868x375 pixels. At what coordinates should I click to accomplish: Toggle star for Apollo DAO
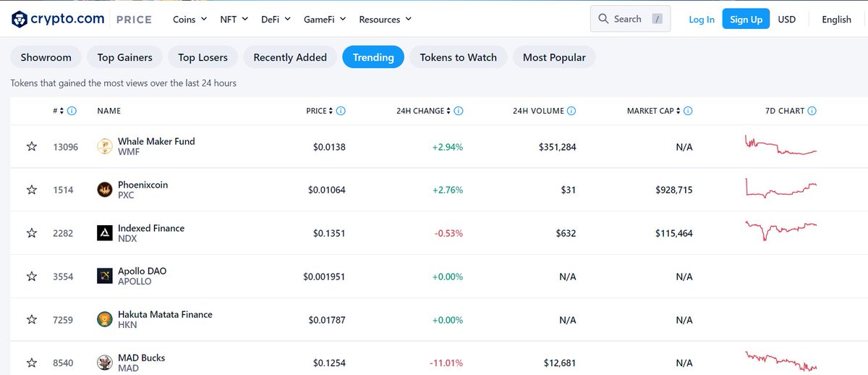(x=32, y=277)
